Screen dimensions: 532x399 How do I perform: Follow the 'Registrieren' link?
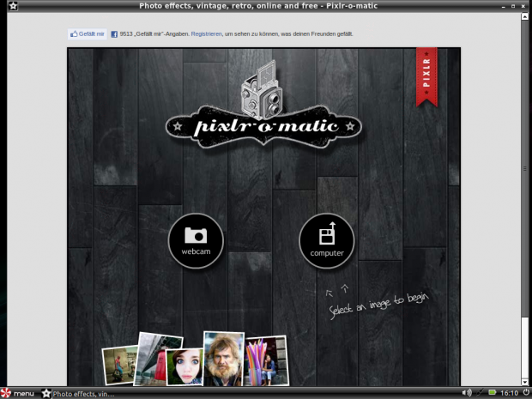tap(206, 34)
